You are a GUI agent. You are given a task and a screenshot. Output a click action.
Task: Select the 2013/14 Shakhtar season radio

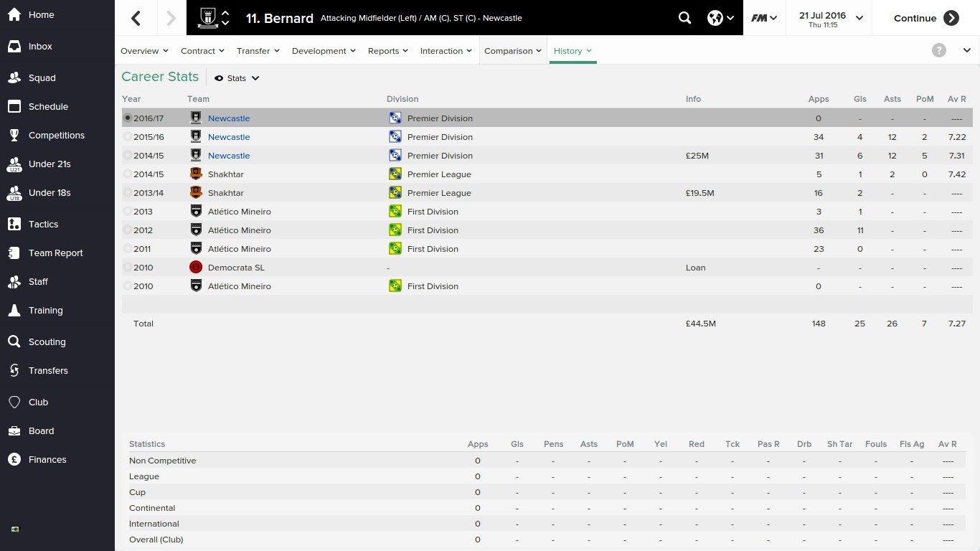point(128,193)
